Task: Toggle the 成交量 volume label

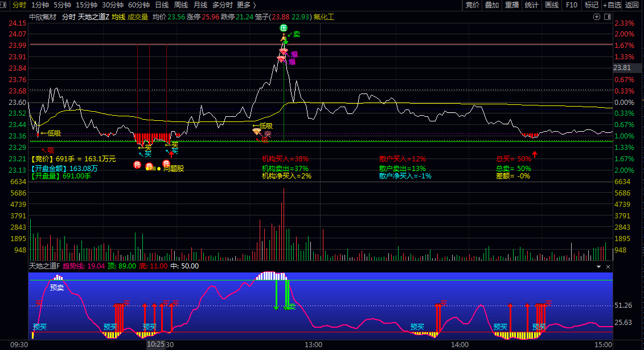Action: [x=138, y=17]
